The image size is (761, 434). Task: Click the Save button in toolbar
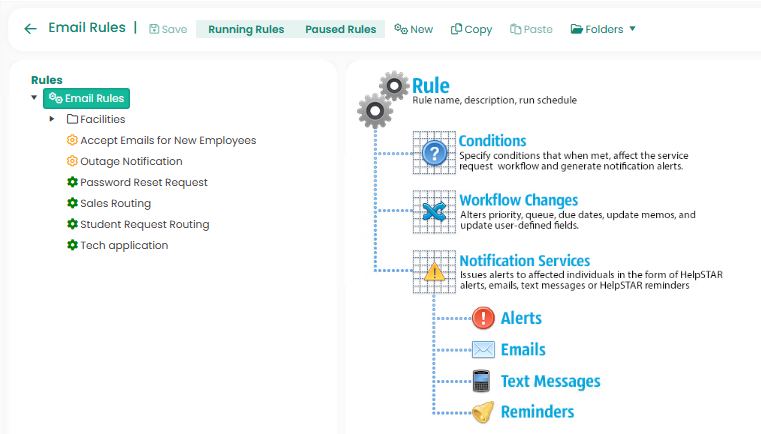tap(168, 29)
